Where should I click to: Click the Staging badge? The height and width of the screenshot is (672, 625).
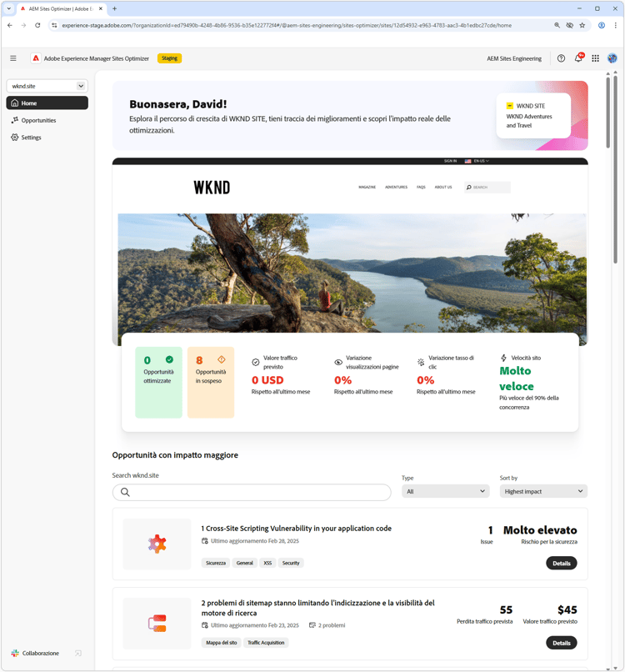point(170,58)
